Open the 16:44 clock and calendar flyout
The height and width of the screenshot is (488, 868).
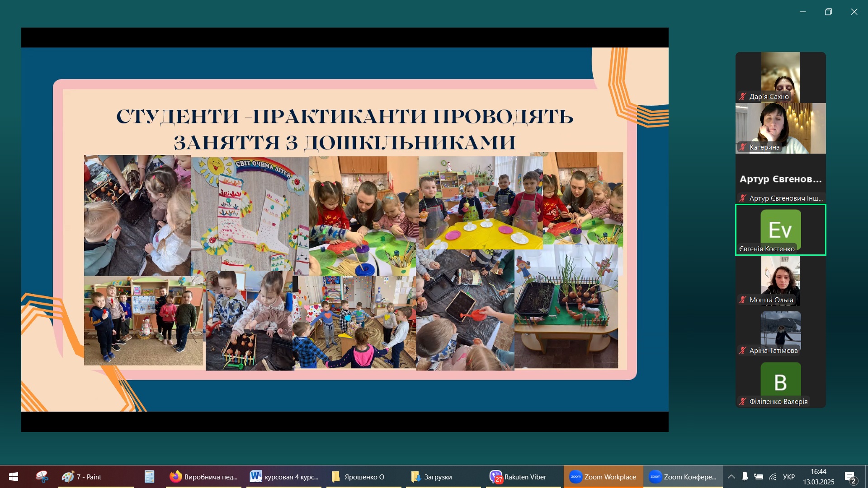point(818,477)
